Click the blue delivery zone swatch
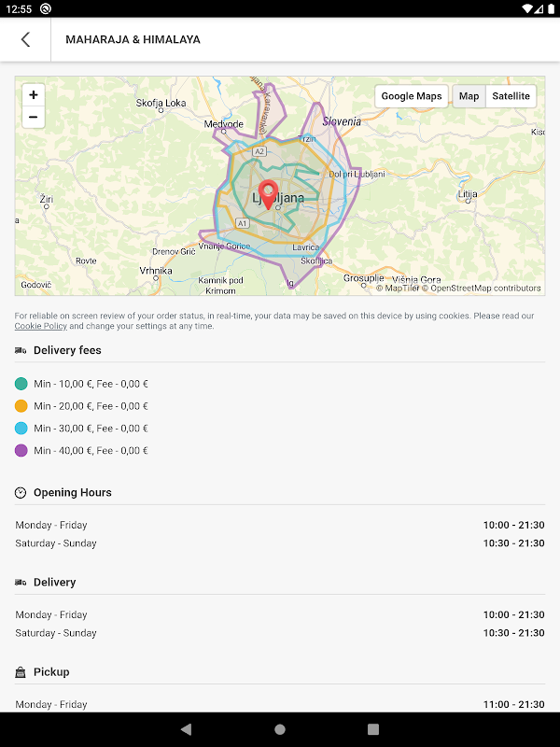This screenshot has height=747, width=560. (21, 429)
